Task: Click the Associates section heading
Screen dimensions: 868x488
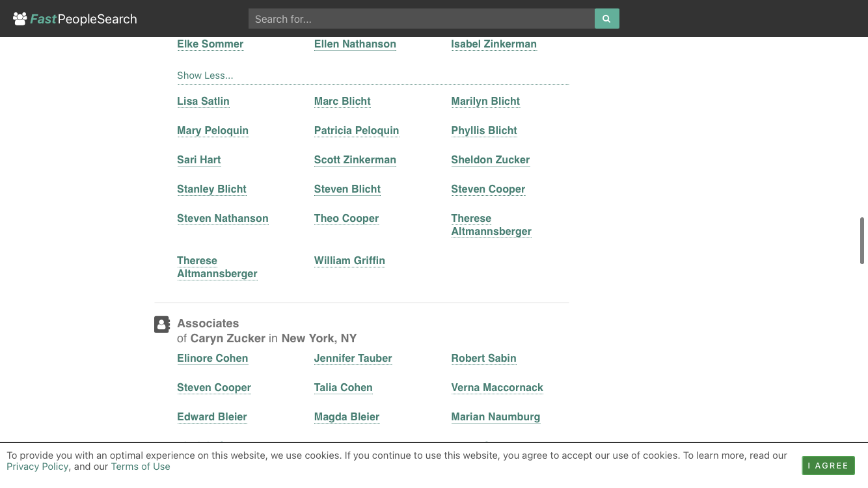Action: (x=208, y=323)
